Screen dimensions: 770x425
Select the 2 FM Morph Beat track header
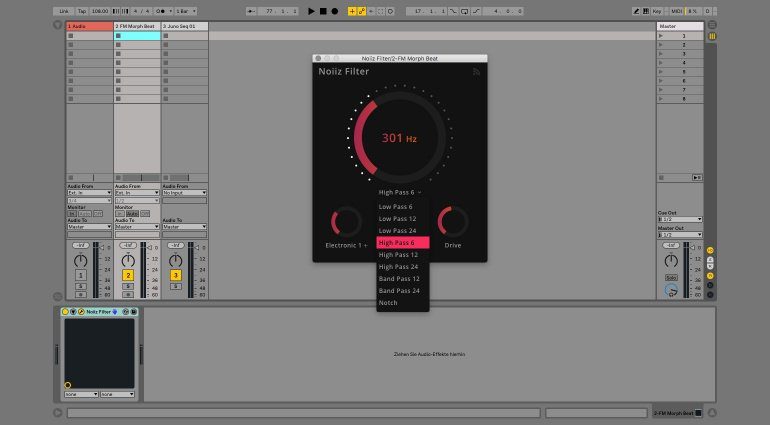[x=137, y=26]
